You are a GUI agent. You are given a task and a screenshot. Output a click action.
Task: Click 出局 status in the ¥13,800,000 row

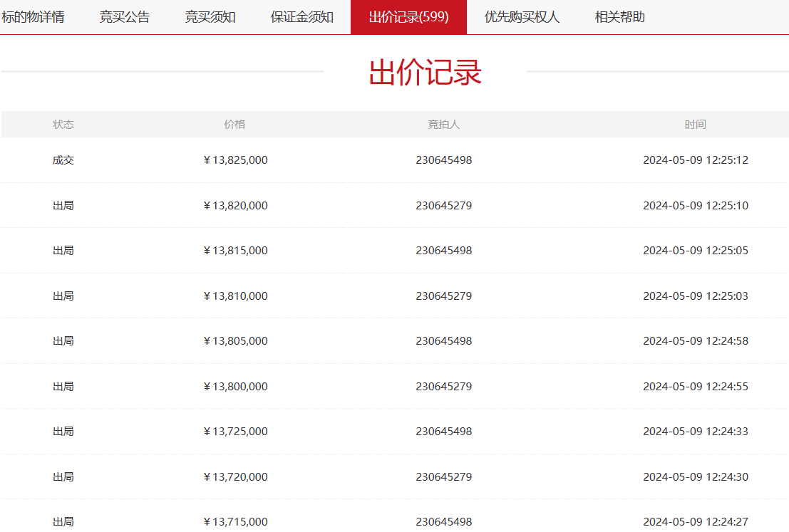63,386
